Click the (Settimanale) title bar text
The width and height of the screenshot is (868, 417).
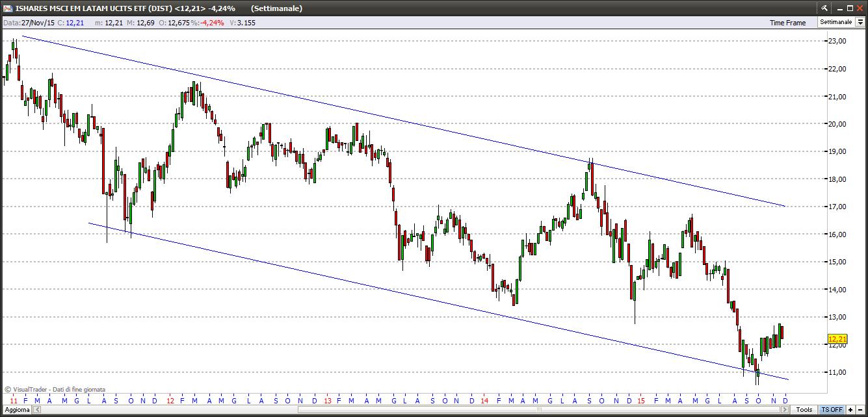[276, 8]
